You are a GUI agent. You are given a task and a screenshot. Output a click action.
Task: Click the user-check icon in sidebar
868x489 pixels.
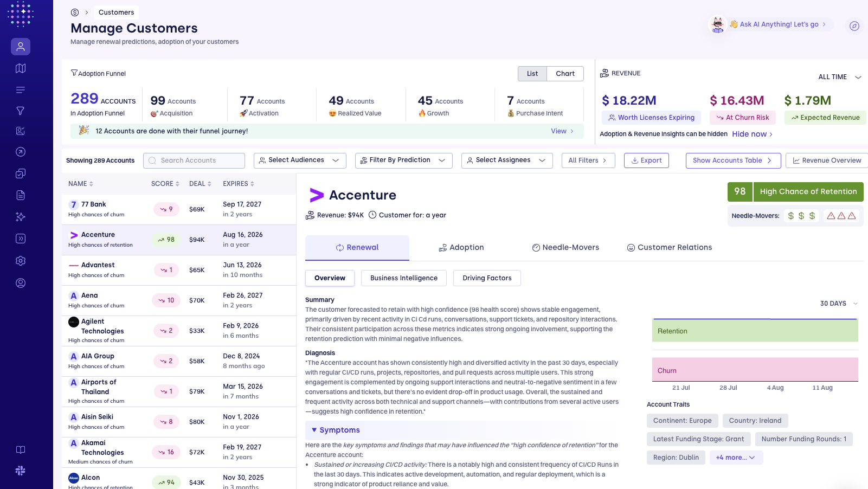pyautogui.click(x=21, y=131)
